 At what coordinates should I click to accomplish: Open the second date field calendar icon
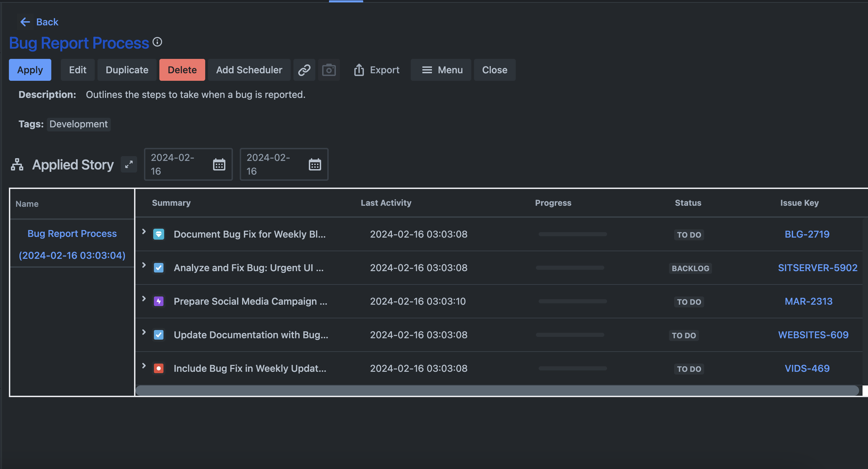pos(315,165)
